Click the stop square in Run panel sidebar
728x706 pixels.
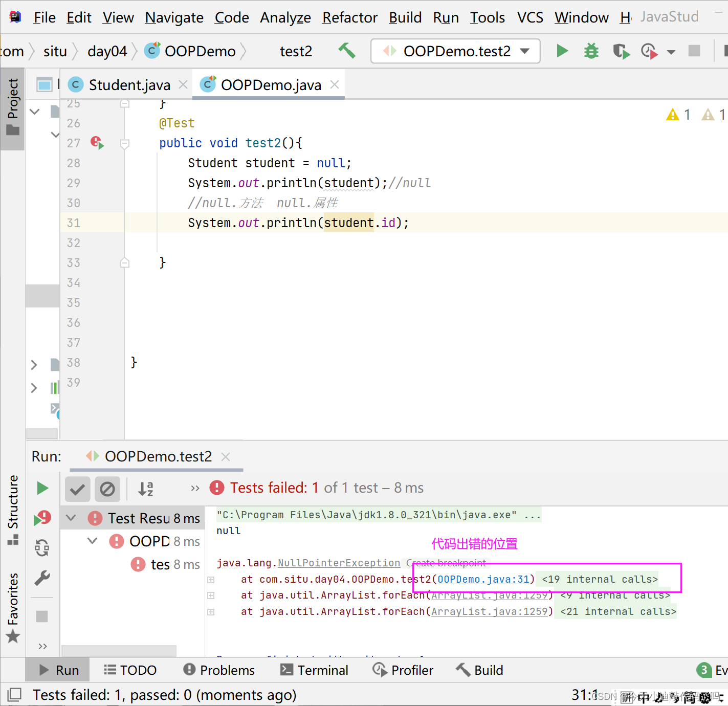click(x=42, y=616)
